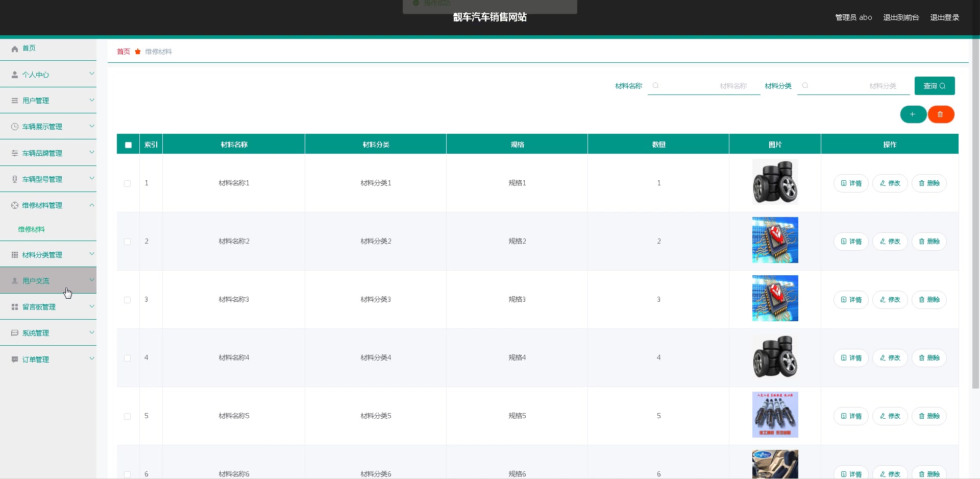
Task: Check the checkbox for row 5
Action: point(128,416)
